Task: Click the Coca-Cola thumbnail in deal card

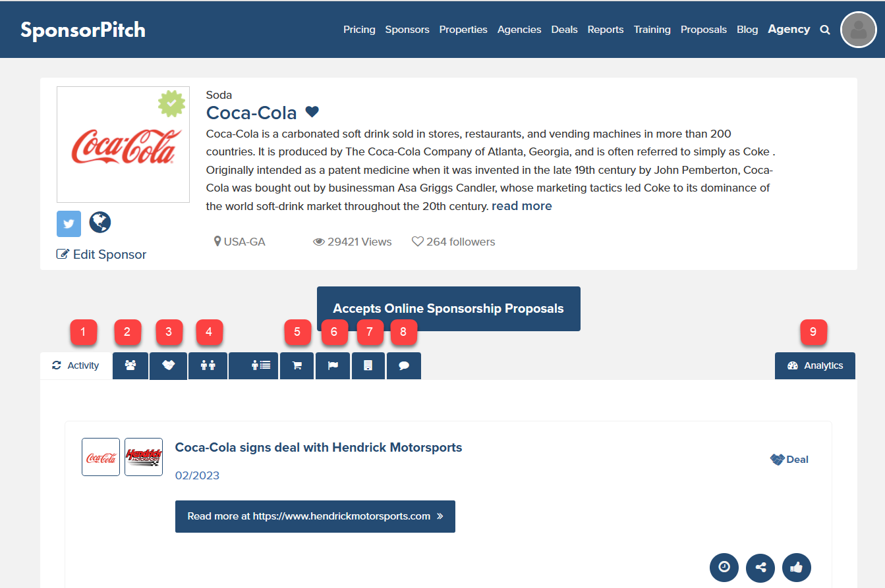Action: pos(101,457)
